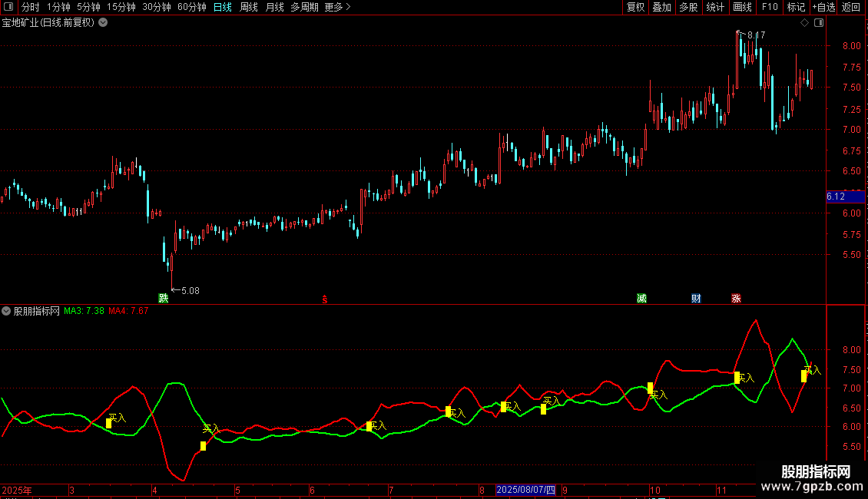Screen dimensions: 868x499
Task: Click the 返回 back button
Action: tap(851, 7)
